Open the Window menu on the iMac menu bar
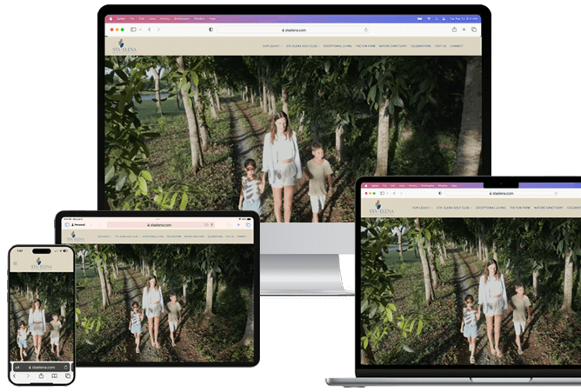This screenshot has width=581, height=392. (x=199, y=19)
